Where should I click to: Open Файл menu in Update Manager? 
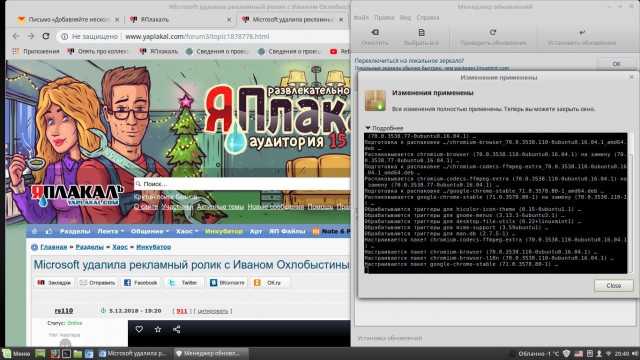(361, 18)
